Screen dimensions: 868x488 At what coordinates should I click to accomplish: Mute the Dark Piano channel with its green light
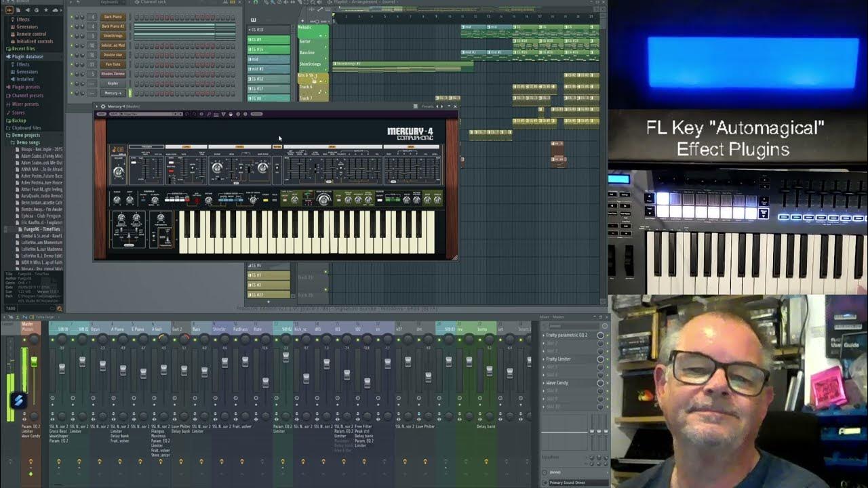(72, 17)
